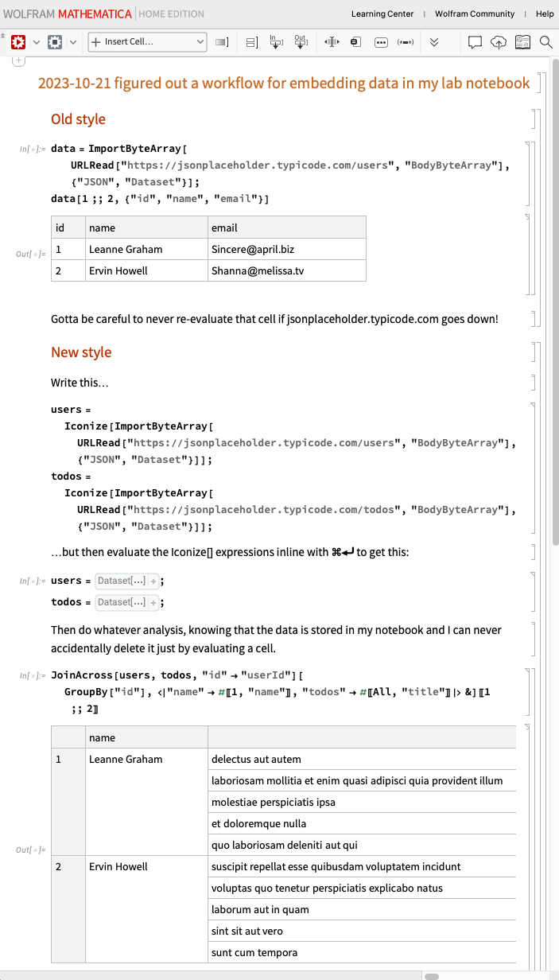Open the Wolfram Community link
559x980 pixels.
tap(475, 14)
